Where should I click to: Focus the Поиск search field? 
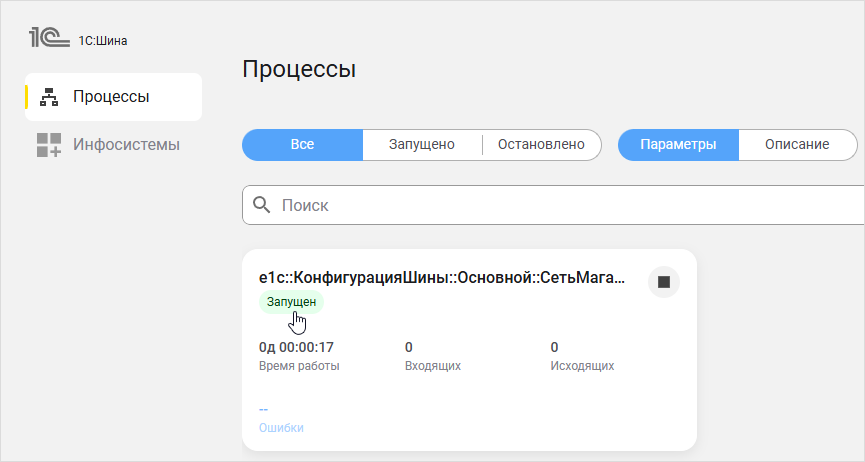(x=553, y=205)
